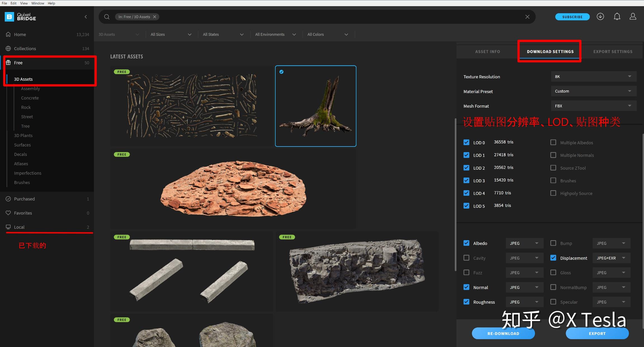Viewport: 644px width, 347px height.
Task: Open the Favorites heart section
Action: (23, 213)
